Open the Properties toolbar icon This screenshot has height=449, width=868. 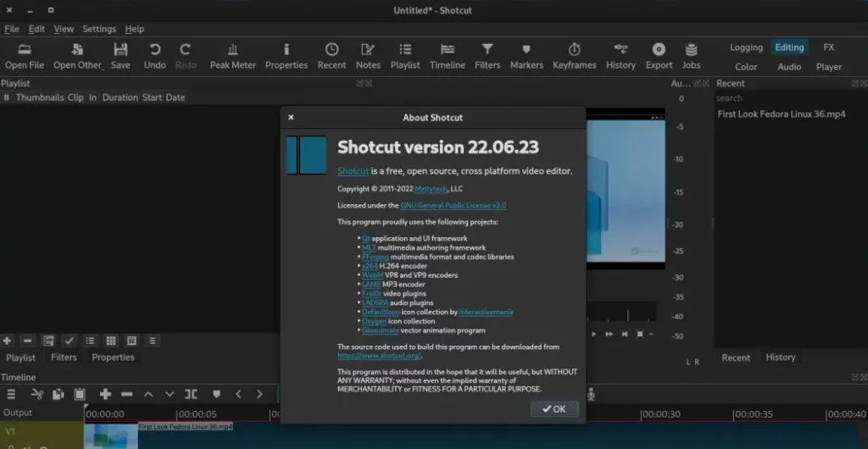click(287, 57)
